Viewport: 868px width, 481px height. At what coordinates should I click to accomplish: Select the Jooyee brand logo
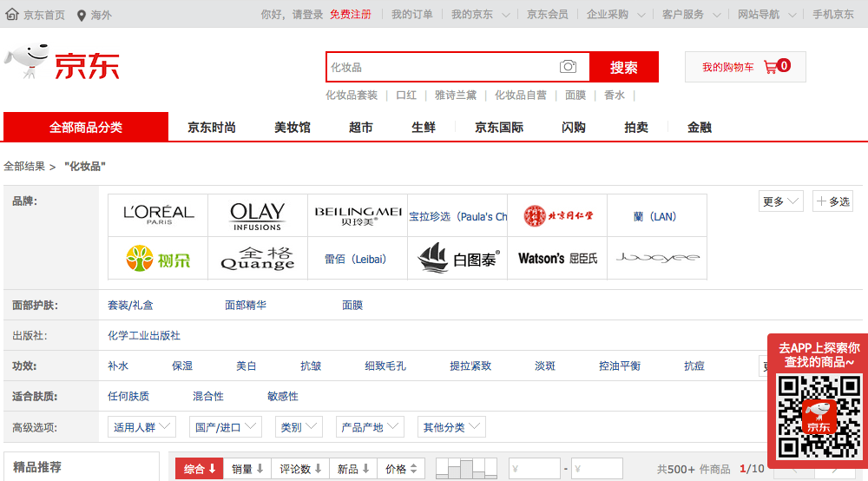tap(657, 259)
